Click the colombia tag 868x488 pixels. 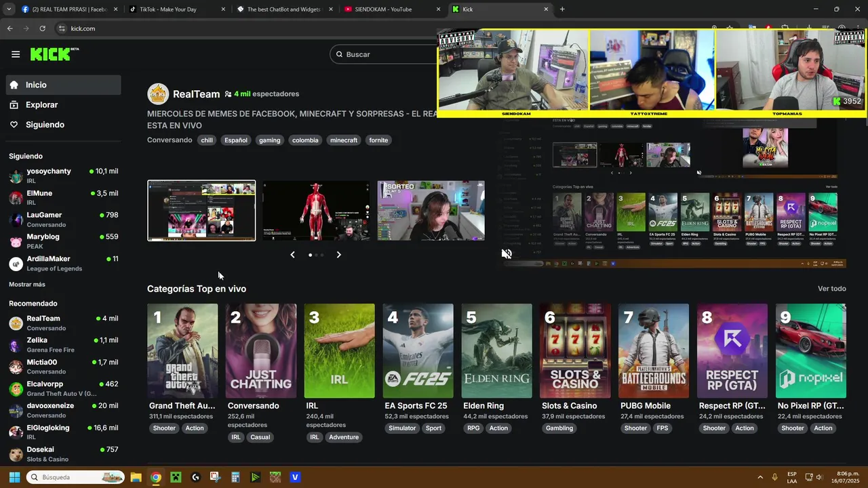click(x=305, y=140)
